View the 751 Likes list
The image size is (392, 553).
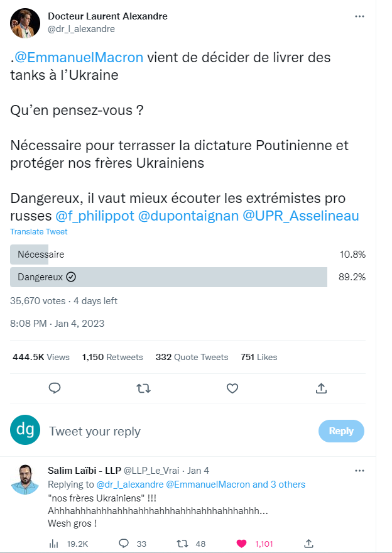click(x=259, y=357)
